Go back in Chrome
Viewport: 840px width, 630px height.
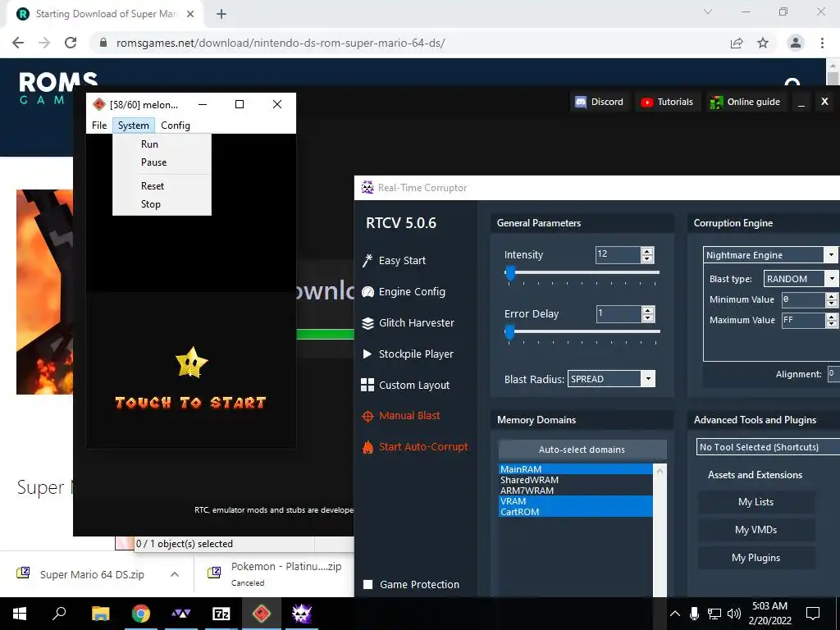coord(18,43)
